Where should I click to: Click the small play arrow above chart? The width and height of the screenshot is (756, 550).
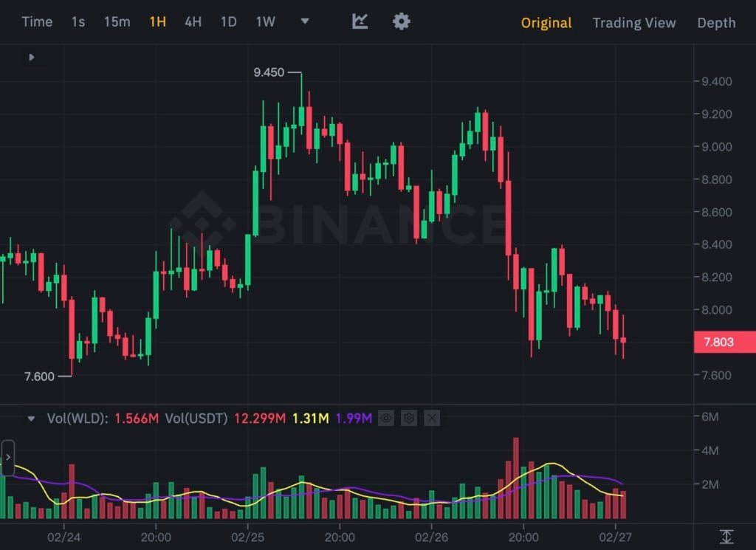[31, 57]
